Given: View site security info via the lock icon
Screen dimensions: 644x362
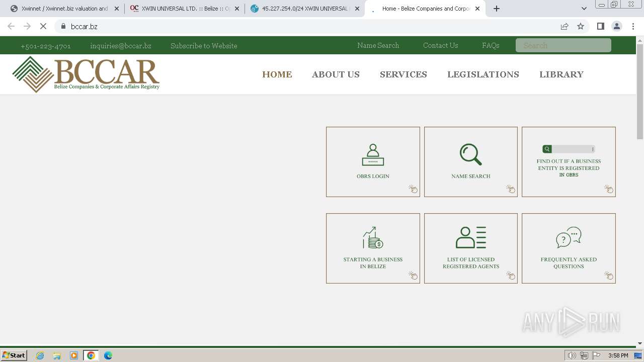Looking at the screenshot, I should [x=63, y=27].
